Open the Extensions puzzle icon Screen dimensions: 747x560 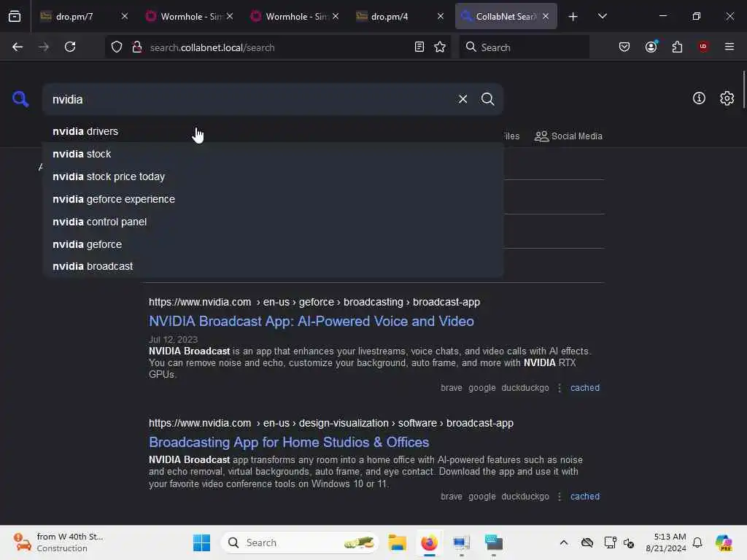[x=677, y=47]
